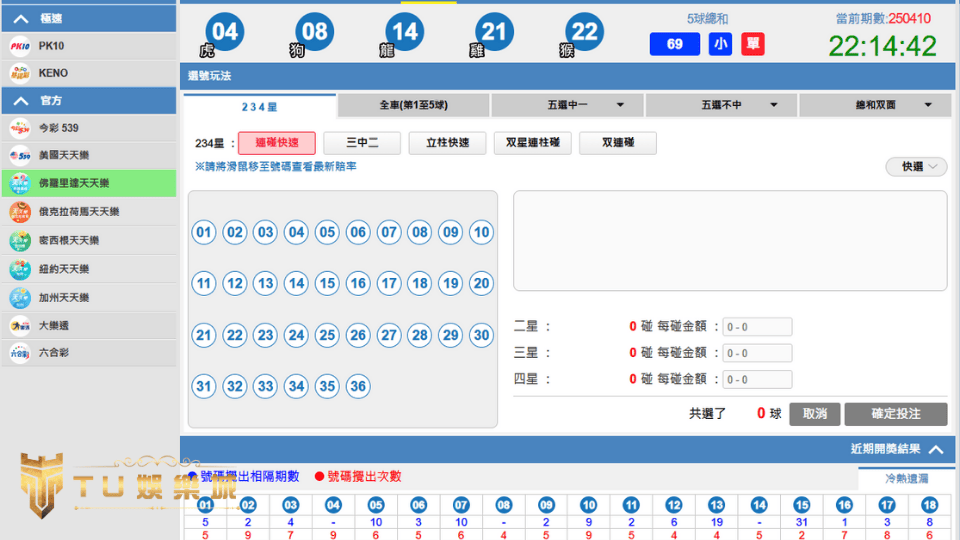
Task: Click the 確定投注 confirm bet button
Action: (896, 414)
